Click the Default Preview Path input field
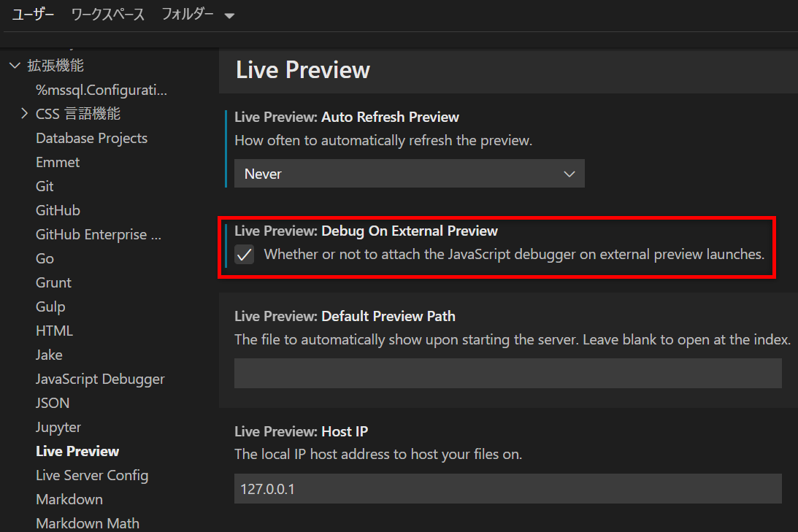798x532 pixels. tap(507, 373)
